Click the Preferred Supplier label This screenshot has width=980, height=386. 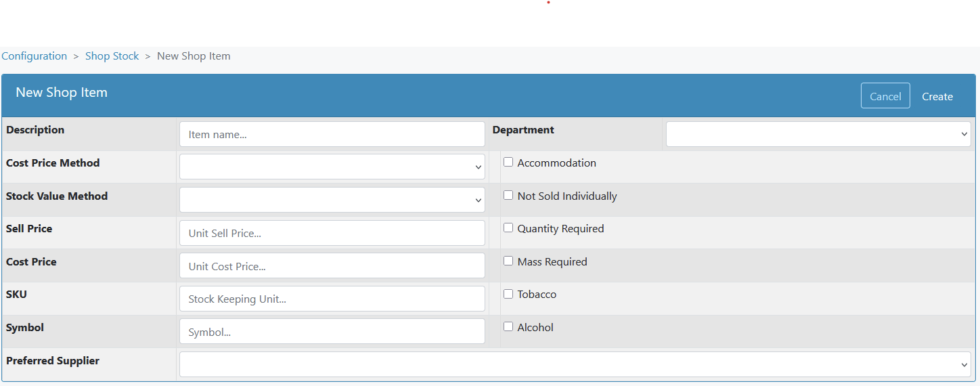click(x=53, y=361)
